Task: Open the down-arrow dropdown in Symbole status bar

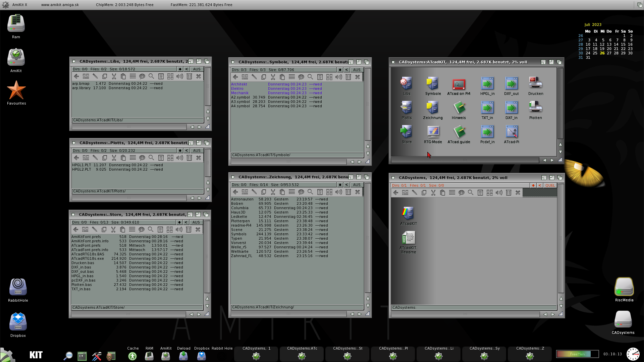Action: (x=340, y=70)
